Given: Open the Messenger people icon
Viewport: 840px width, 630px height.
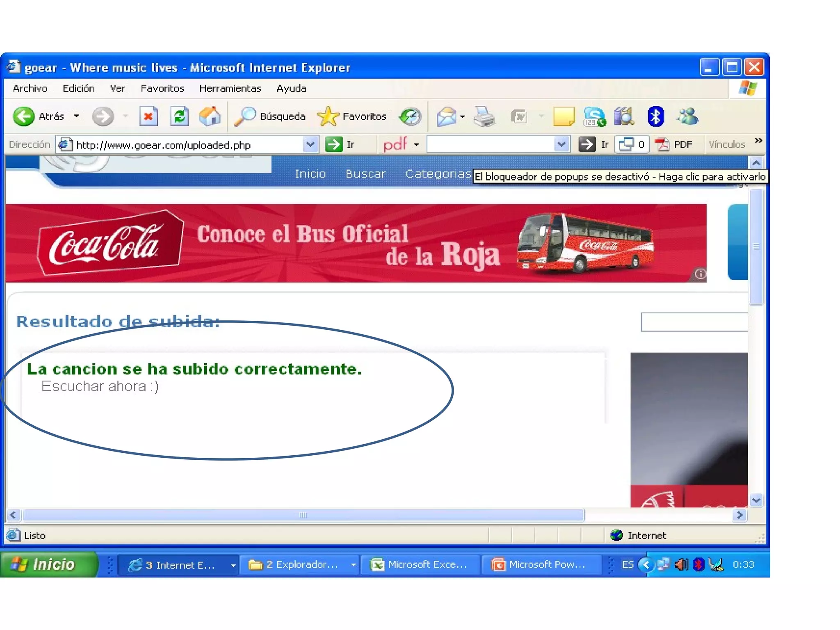Looking at the screenshot, I should [x=687, y=116].
